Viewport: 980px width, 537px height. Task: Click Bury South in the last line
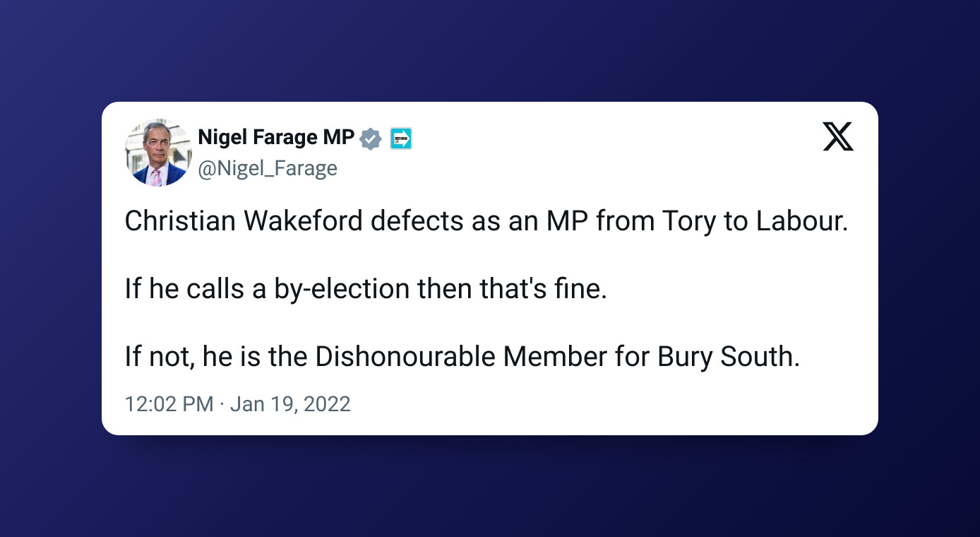728,357
